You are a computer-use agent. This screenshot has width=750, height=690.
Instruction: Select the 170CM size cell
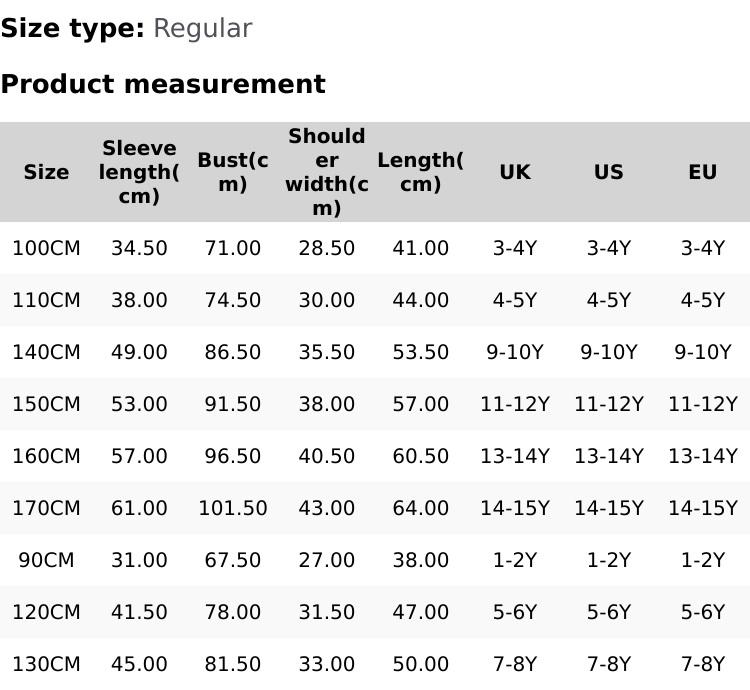(46, 508)
